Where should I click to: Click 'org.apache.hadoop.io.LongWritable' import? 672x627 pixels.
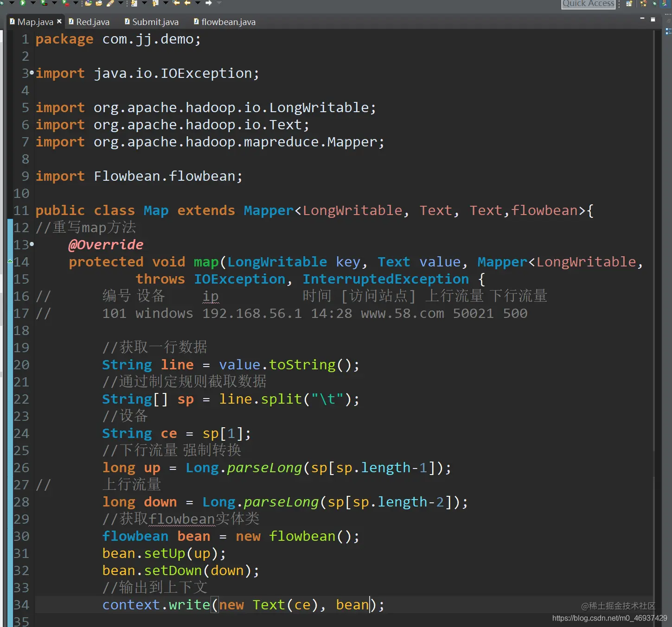[x=231, y=108]
